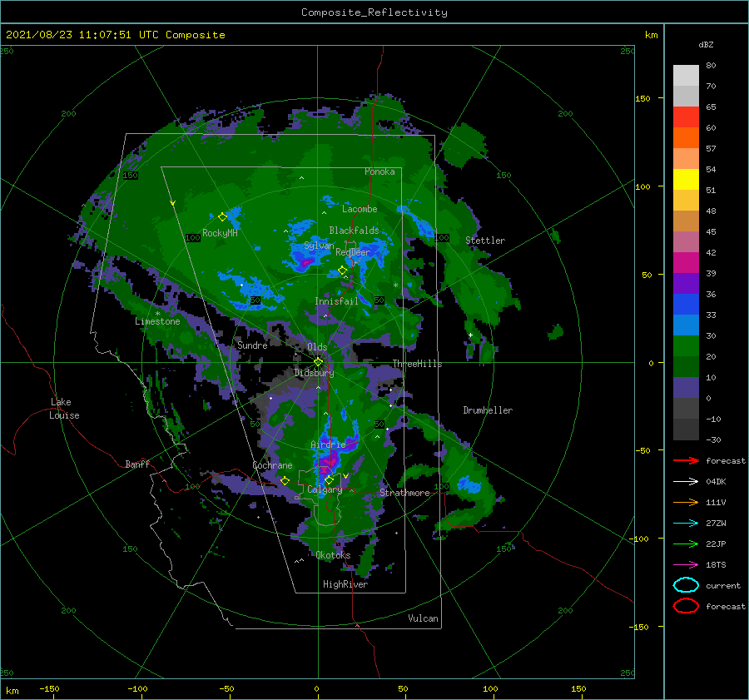This screenshot has width=749, height=700.
Task: Click the white 04DK arrow icon
Action: click(x=686, y=482)
